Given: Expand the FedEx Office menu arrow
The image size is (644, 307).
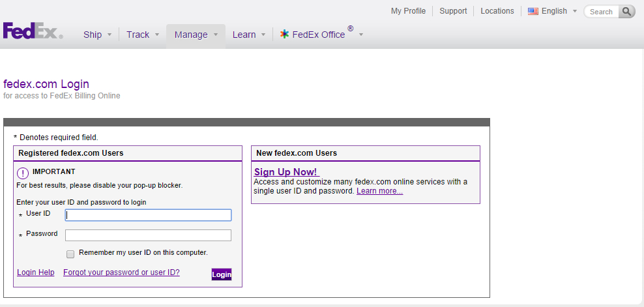Looking at the screenshot, I should [x=361, y=35].
